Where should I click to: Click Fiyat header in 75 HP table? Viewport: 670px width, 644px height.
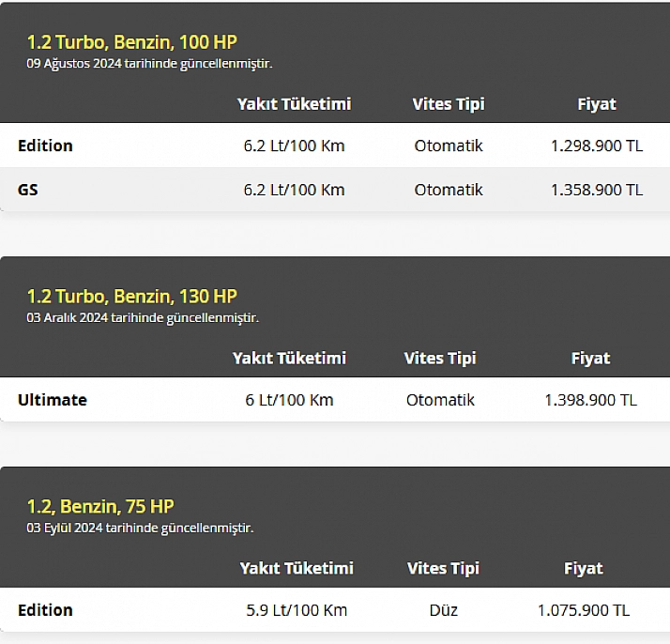(584, 568)
